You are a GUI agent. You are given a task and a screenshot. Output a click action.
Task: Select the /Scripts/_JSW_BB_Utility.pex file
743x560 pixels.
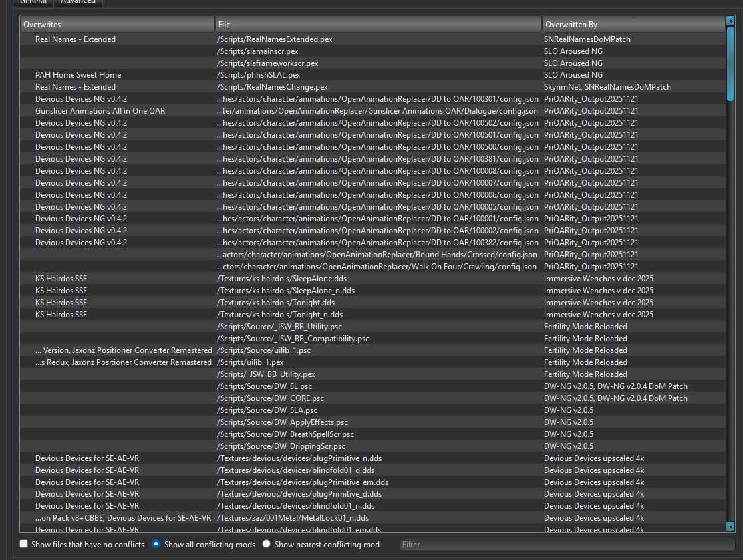266,374
